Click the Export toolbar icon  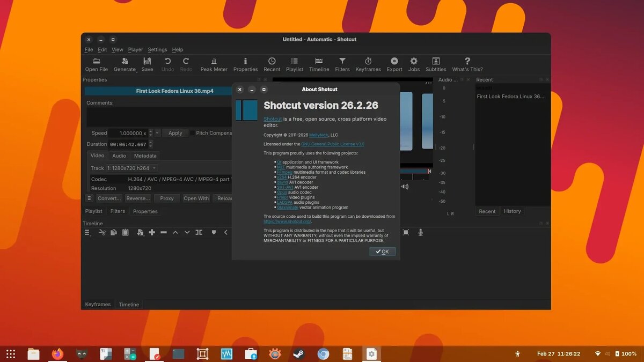394,61
